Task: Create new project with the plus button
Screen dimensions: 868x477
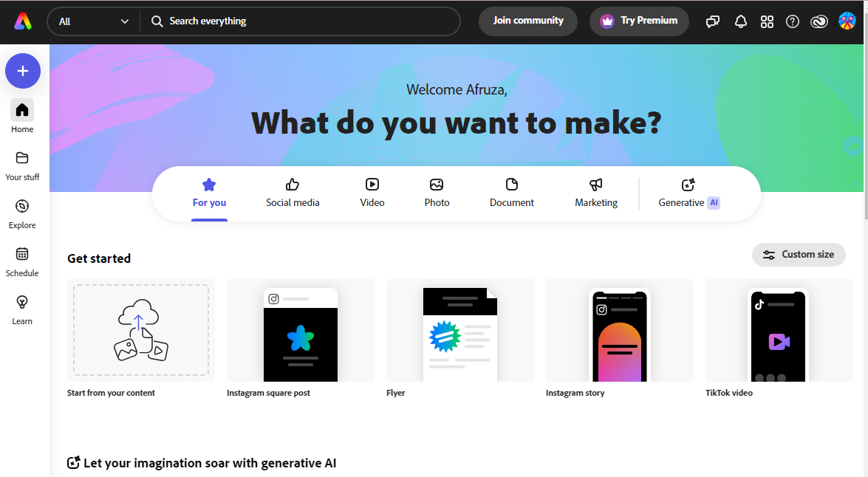Action: (22, 70)
